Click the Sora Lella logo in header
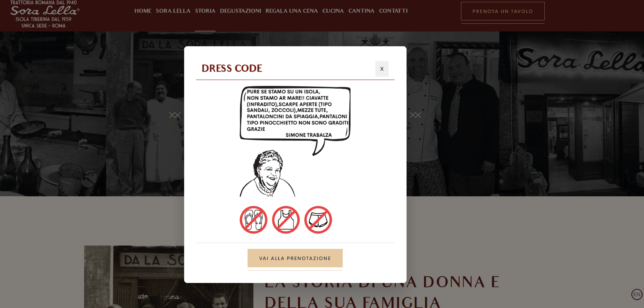This screenshot has height=308, width=644. click(x=44, y=14)
